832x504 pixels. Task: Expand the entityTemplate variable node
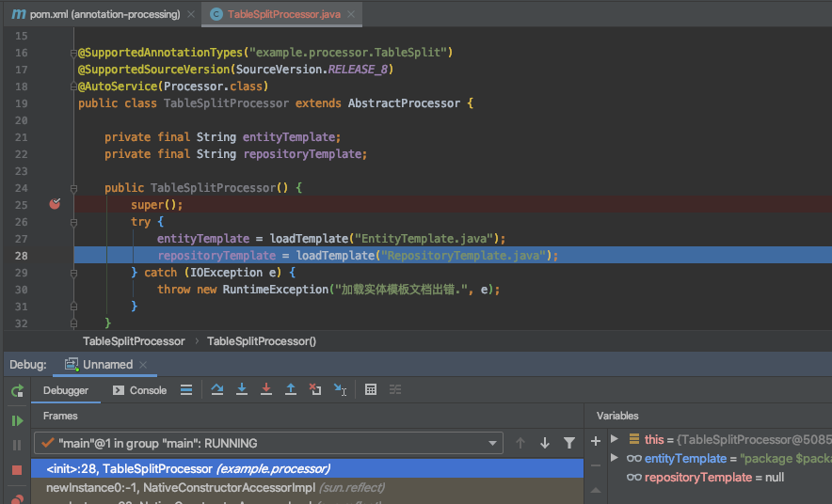(x=615, y=458)
